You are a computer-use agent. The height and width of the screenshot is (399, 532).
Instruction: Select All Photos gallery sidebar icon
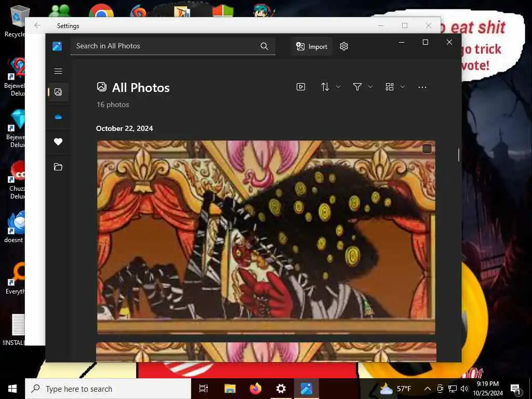coord(58,92)
